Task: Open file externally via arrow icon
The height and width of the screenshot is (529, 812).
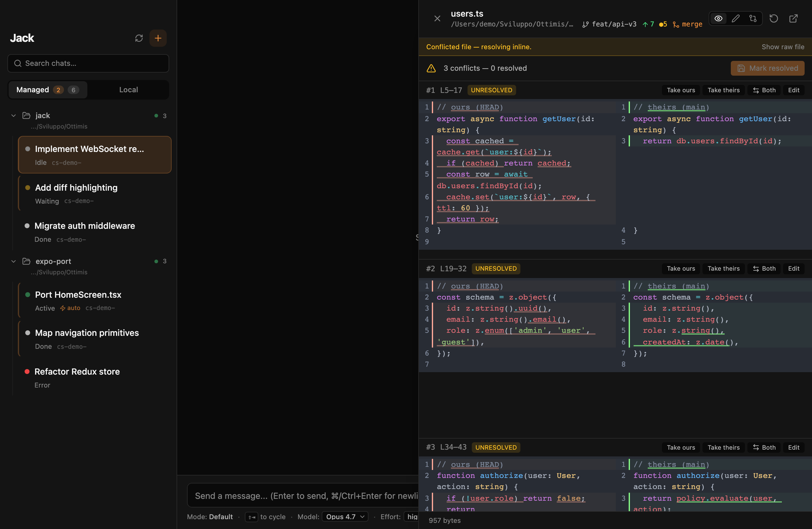Action: tap(794, 18)
